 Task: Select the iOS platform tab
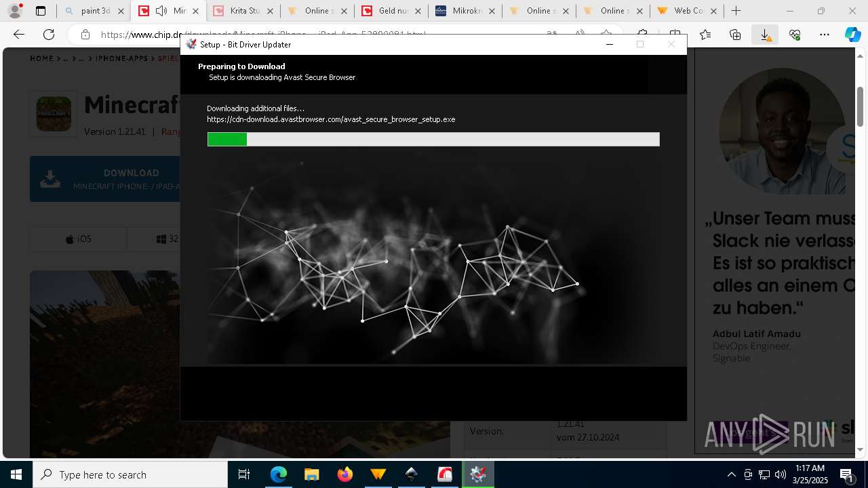pos(78,239)
